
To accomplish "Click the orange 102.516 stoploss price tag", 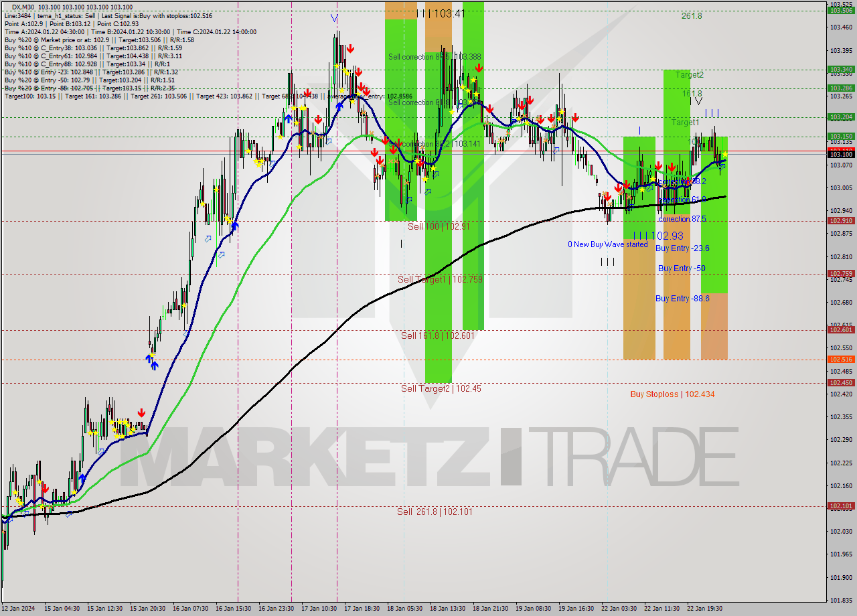I will click(841, 359).
